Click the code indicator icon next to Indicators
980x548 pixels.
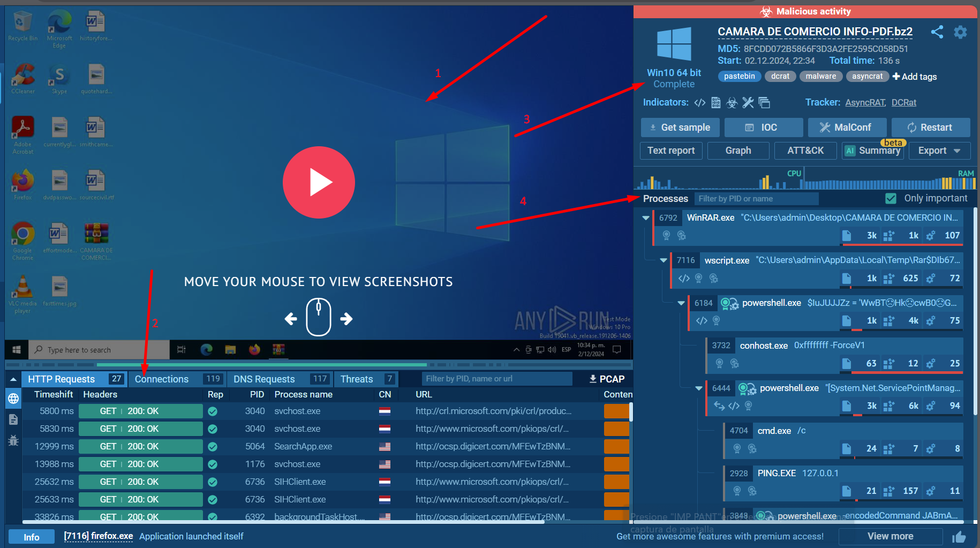(x=699, y=102)
